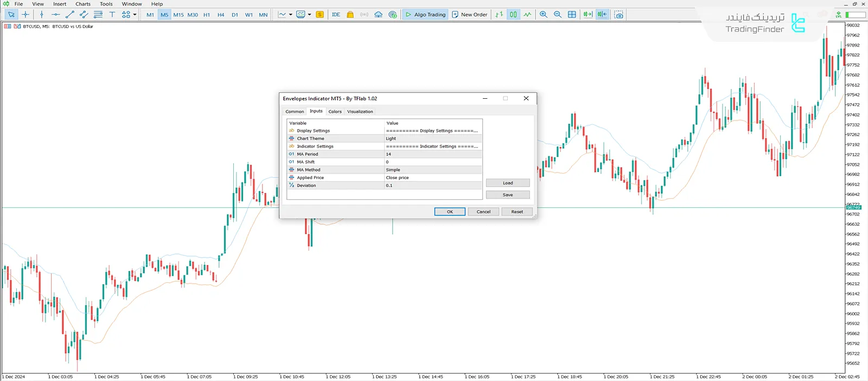Expand the chart type dropdown arrow
868x381 pixels.
(x=290, y=15)
